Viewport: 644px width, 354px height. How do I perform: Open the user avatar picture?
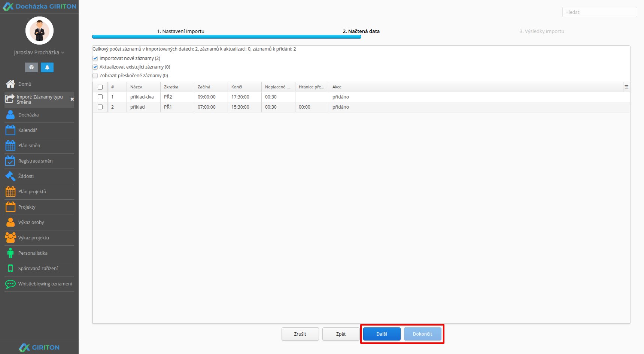[39, 31]
